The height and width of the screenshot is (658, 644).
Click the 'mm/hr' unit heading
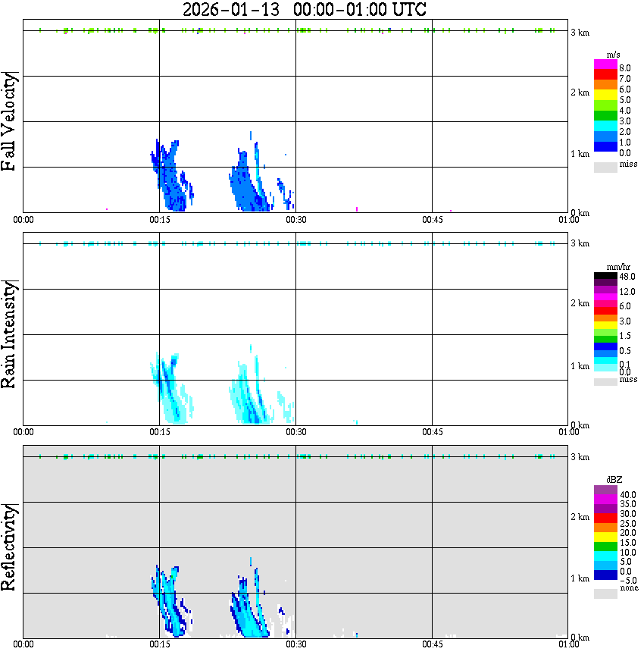pyautogui.click(x=618, y=268)
